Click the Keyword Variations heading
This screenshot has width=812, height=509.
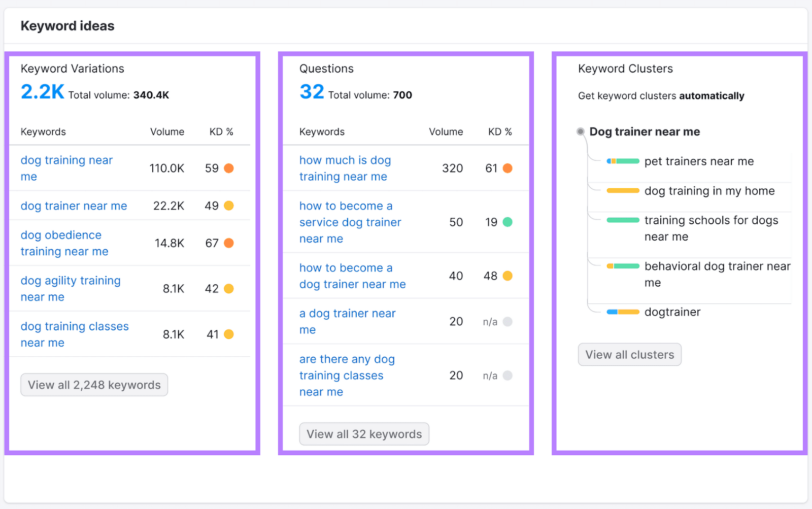click(x=73, y=69)
